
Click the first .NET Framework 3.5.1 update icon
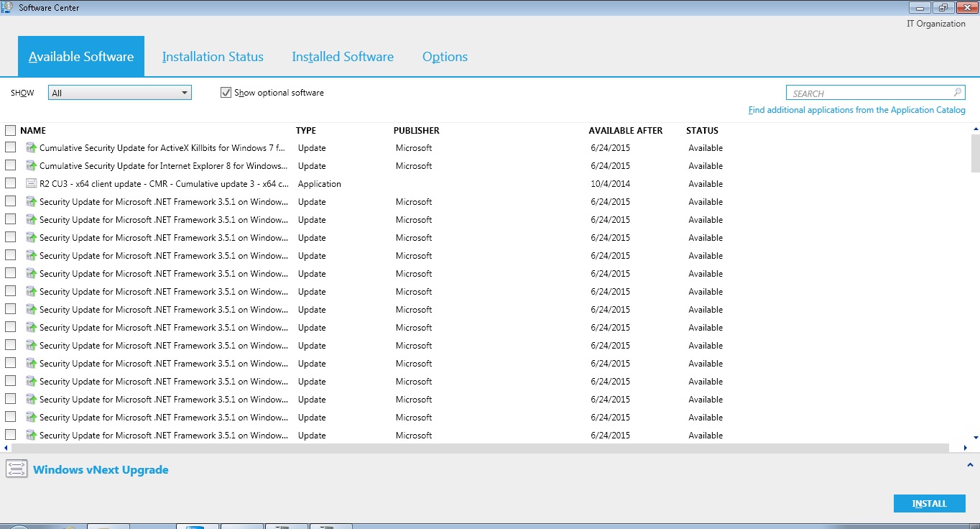click(x=31, y=202)
